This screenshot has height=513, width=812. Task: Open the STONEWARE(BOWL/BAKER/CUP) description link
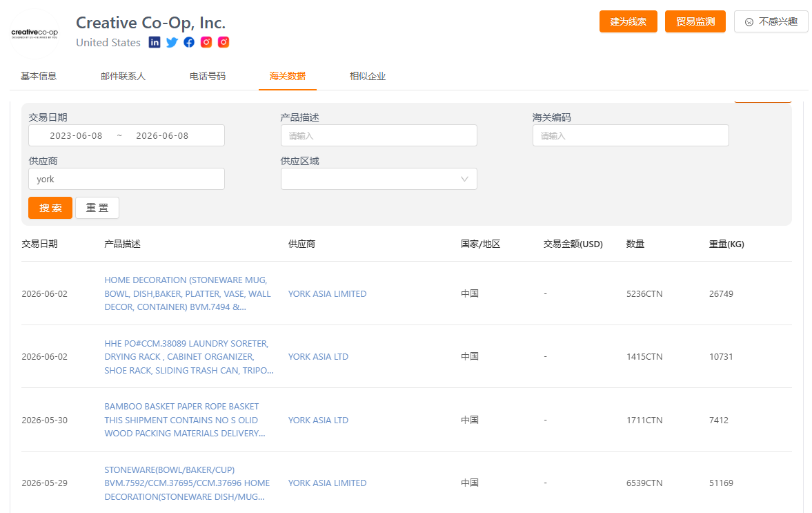coord(187,483)
